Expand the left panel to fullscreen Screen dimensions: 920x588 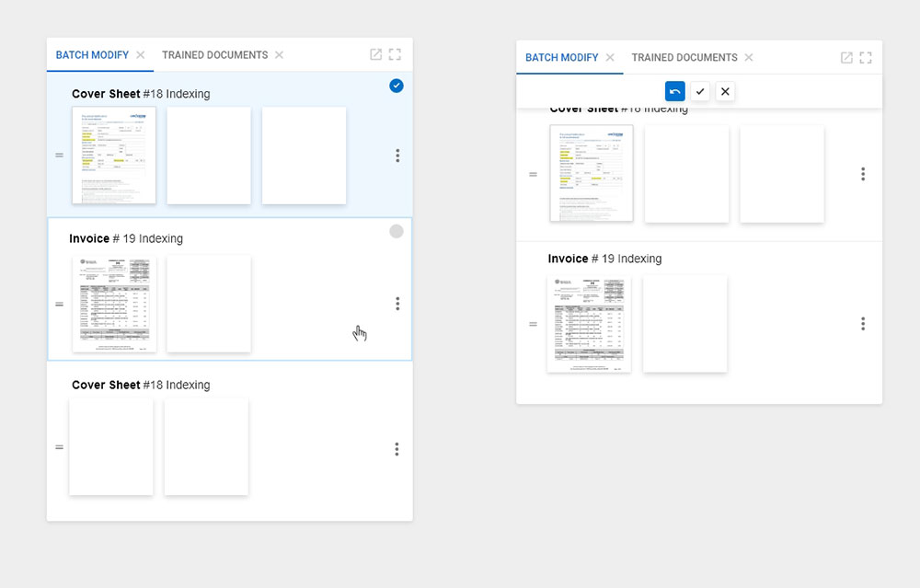[x=396, y=55]
